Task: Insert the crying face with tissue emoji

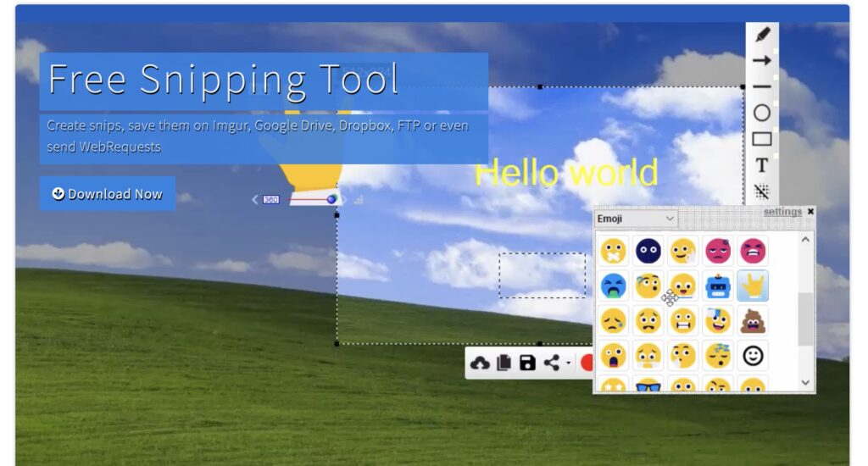Action: tap(648, 356)
